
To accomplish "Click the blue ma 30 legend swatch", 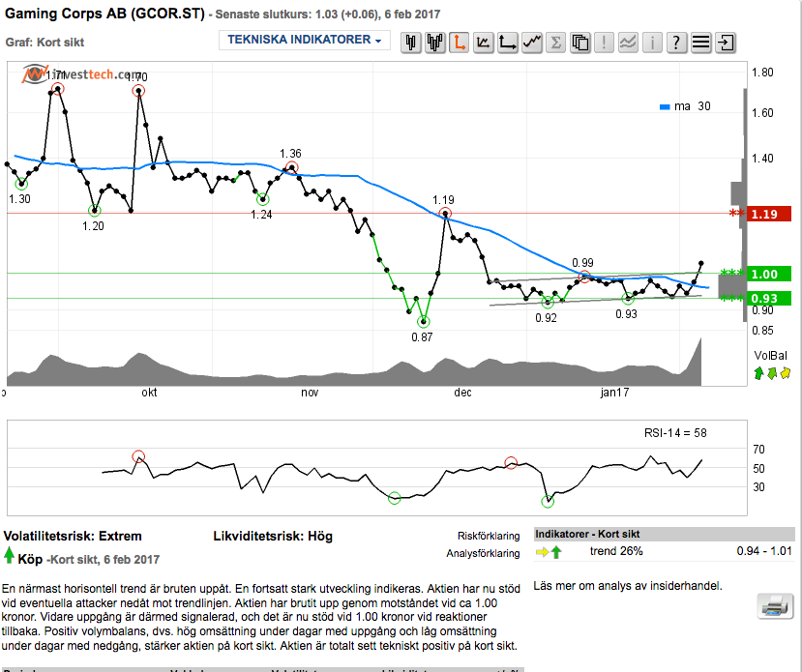I will [x=665, y=106].
